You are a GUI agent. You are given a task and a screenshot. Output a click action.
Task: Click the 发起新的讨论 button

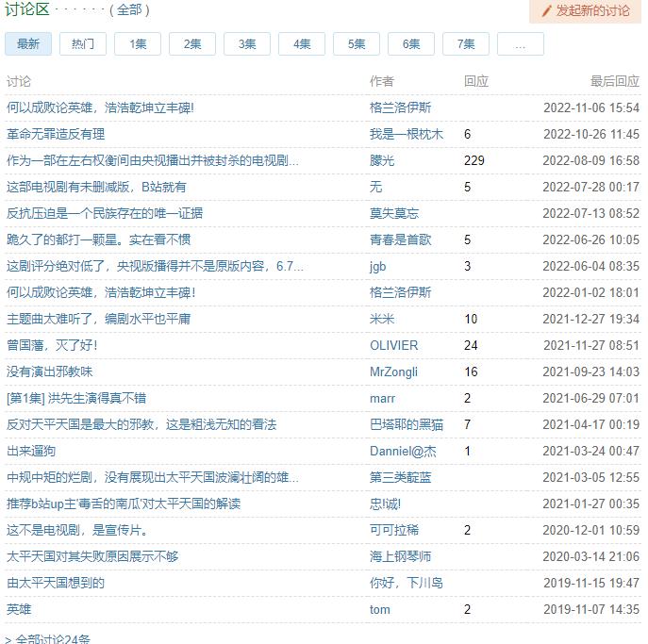pos(585,11)
